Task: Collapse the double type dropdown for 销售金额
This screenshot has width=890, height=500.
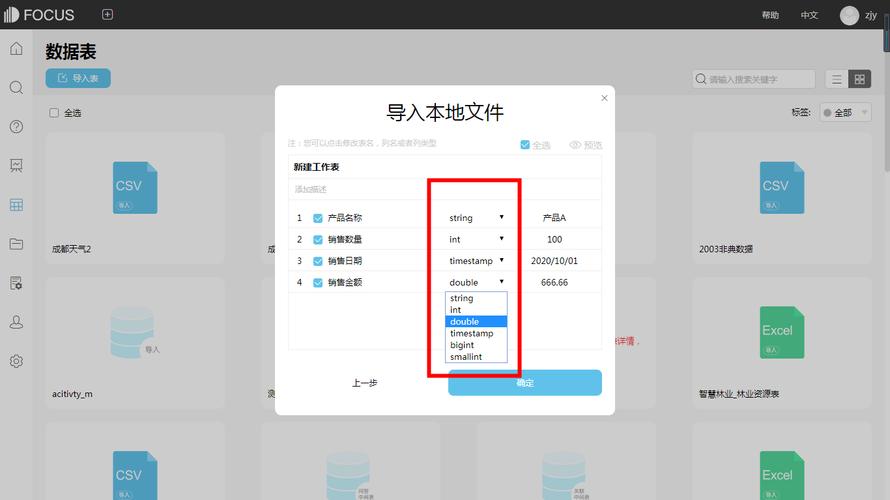Action: point(476,283)
